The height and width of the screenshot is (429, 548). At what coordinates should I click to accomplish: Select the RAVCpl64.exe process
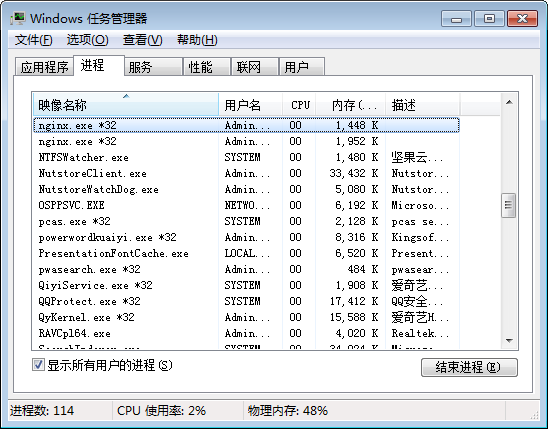click(x=246, y=333)
